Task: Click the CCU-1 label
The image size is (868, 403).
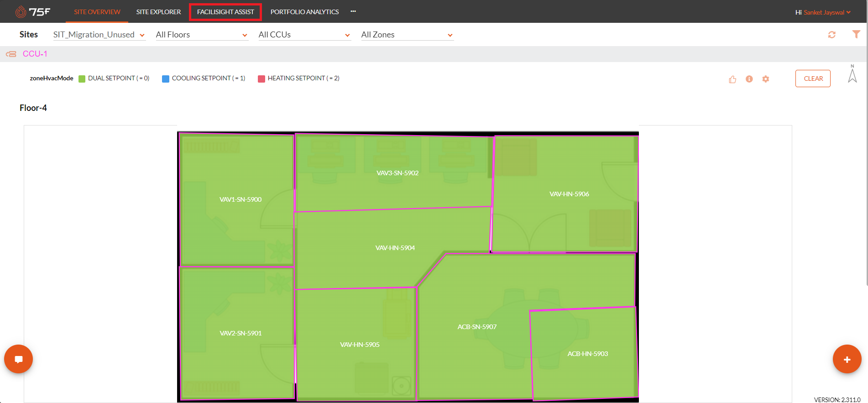Action: click(x=35, y=54)
